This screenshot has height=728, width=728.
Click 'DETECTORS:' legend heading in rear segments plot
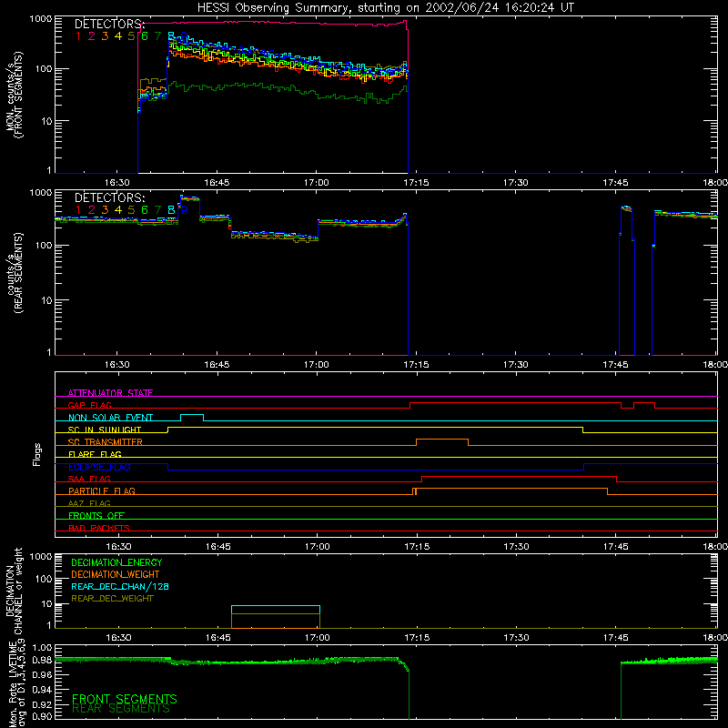pos(109,198)
